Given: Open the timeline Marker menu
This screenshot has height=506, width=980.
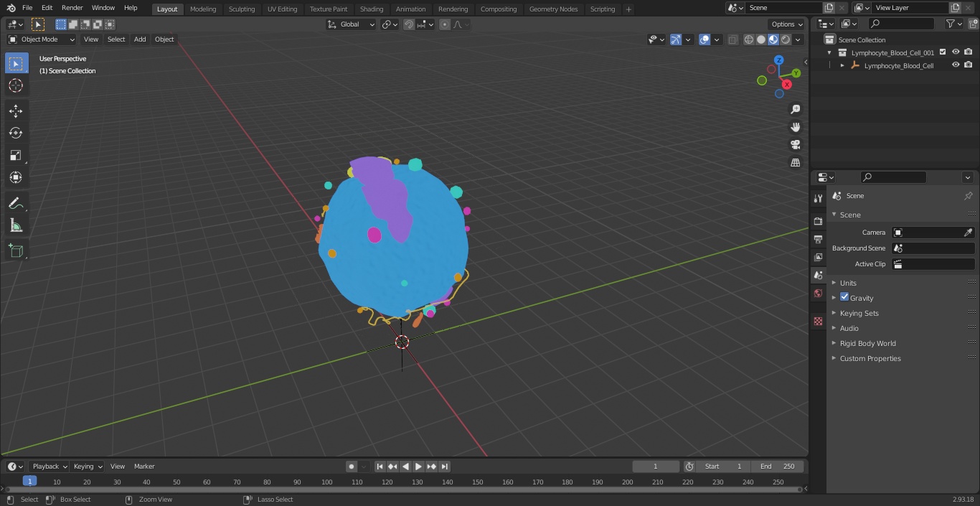Looking at the screenshot, I should tap(144, 467).
